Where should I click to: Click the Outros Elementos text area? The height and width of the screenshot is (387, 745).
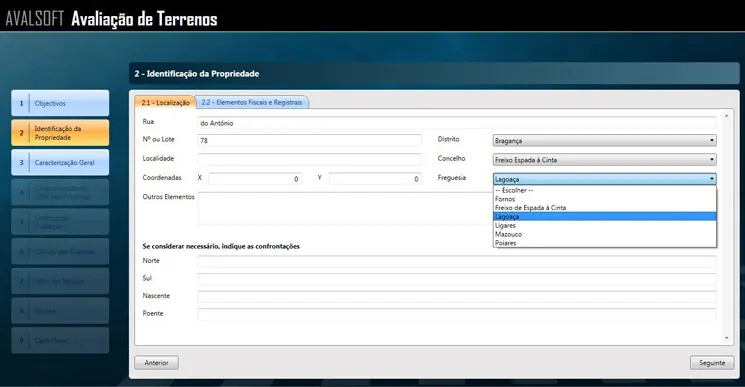345,208
